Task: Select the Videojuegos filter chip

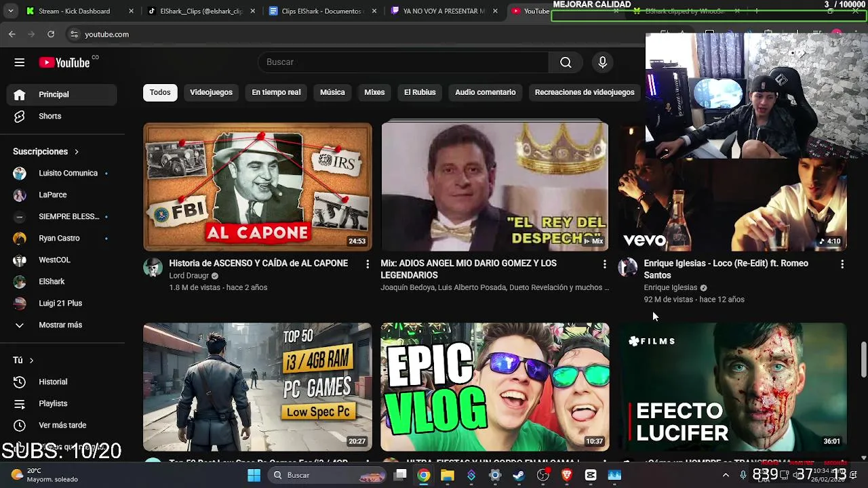Action: click(211, 92)
